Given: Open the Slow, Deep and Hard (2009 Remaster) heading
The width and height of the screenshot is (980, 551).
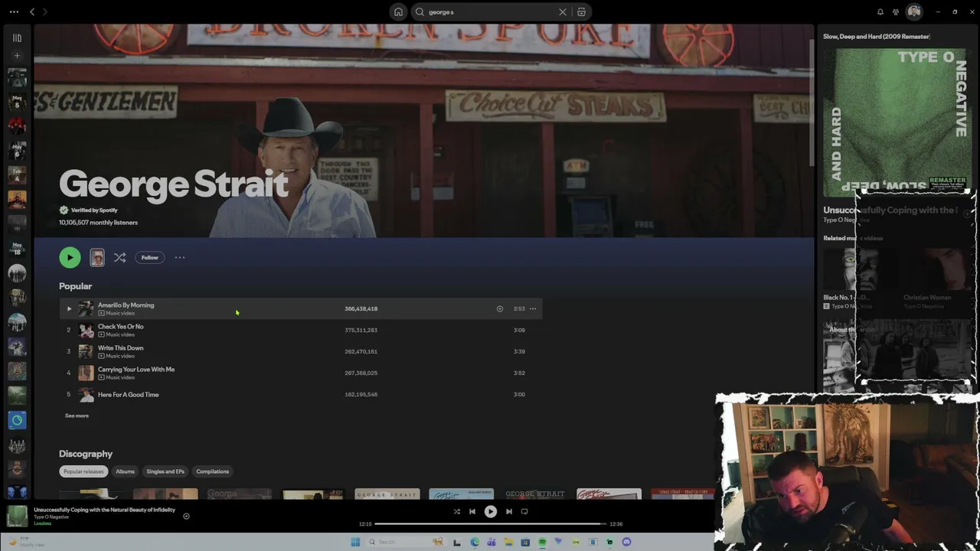Looking at the screenshot, I should tap(877, 36).
